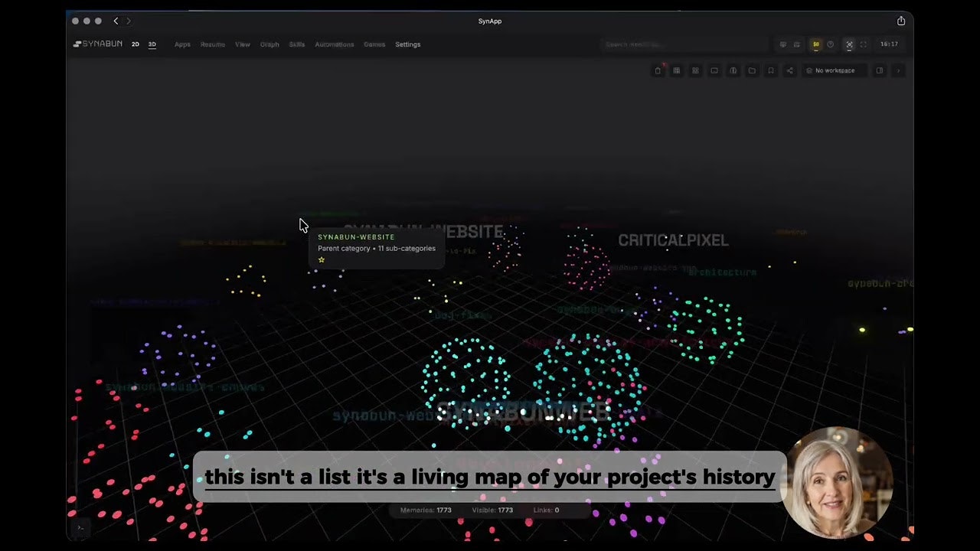Toggle the star on SYNABUN-WEBSITE tooltip
This screenshot has width=980, height=551.
point(322,260)
